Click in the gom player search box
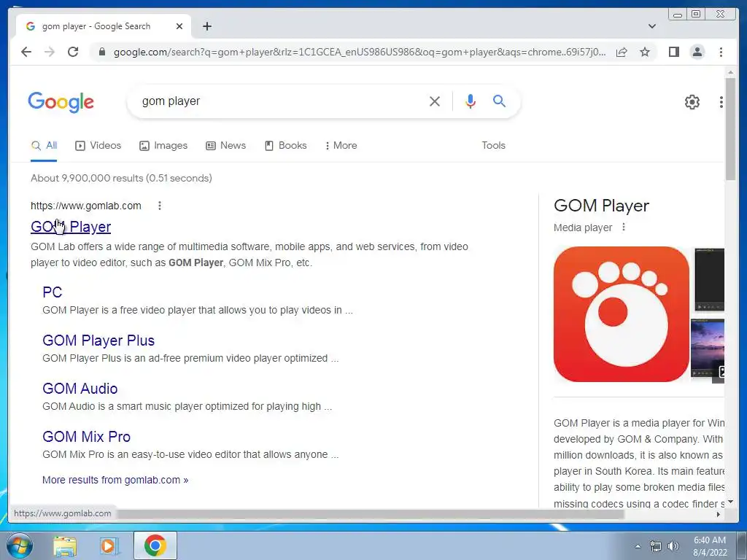747x560 pixels. click(x=281, y=101)
